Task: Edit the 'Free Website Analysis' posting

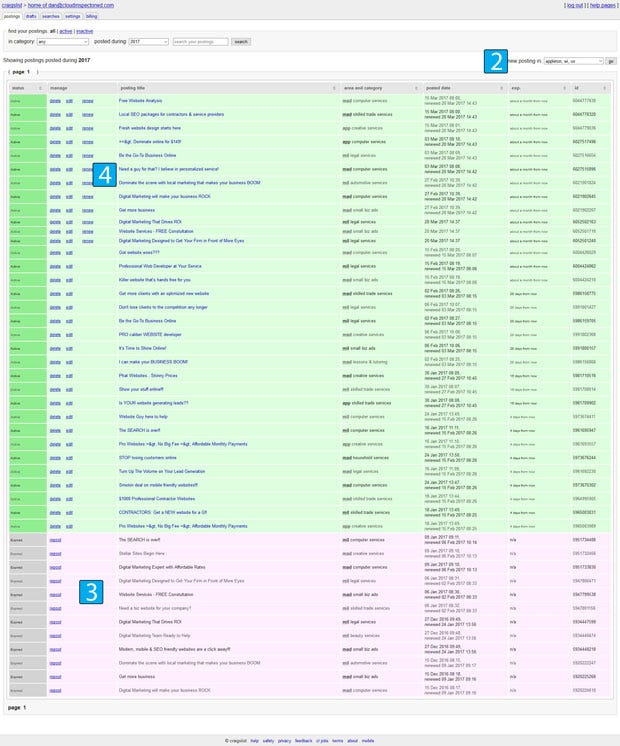Action: 69,101
